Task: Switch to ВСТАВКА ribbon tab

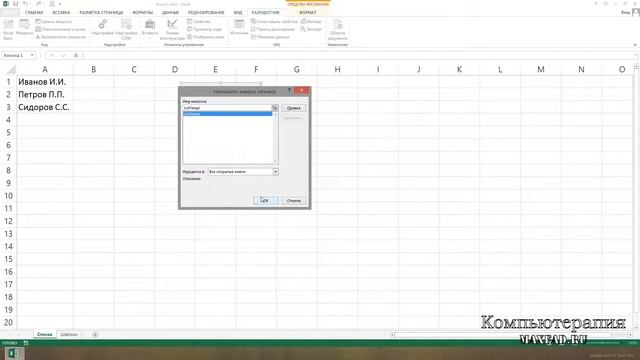Action: [x=61, y=13]
